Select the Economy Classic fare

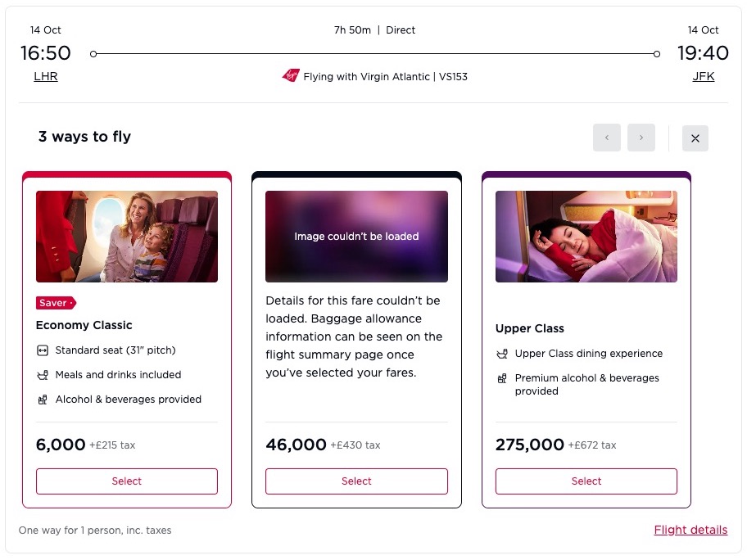[x=127, y=481]
